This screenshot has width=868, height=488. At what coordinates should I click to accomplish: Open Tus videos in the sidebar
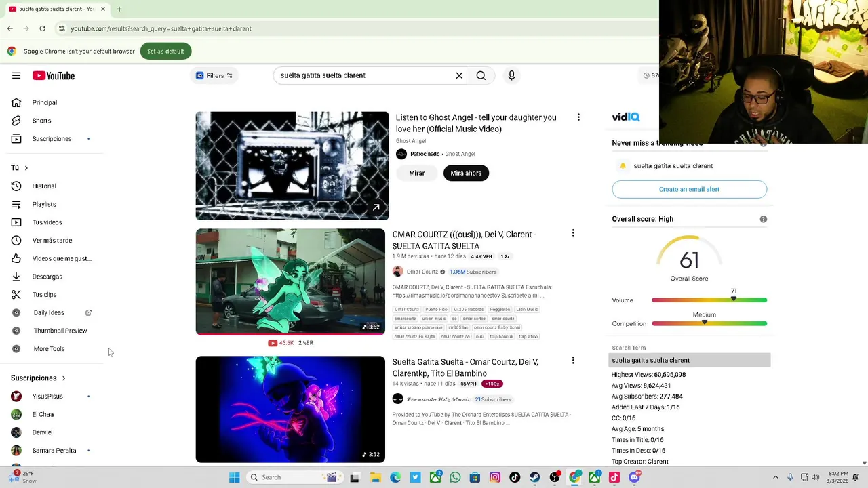click(x=47, y=222)
